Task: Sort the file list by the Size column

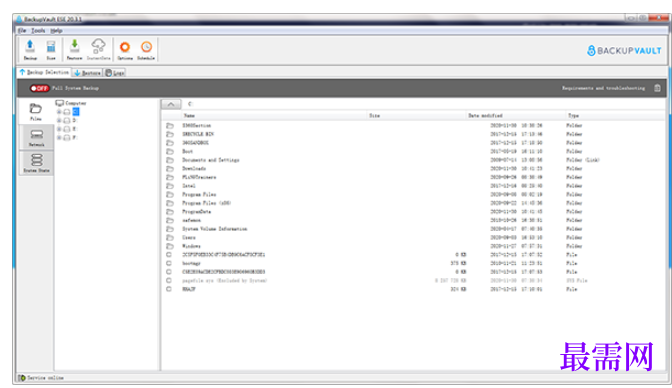Action: coord(374,115)
